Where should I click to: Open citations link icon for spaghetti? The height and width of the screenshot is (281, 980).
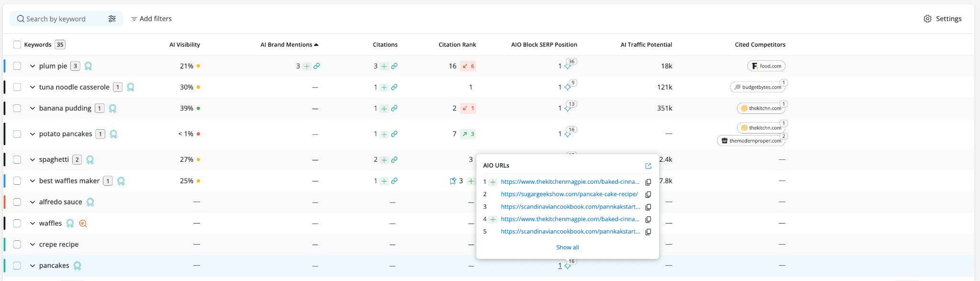tap(394, 160)
